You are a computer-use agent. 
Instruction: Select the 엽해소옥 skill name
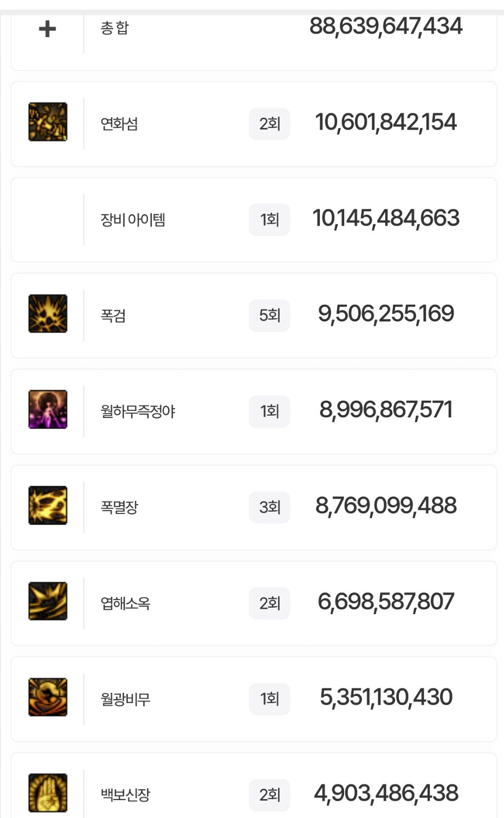coord(125,603)
